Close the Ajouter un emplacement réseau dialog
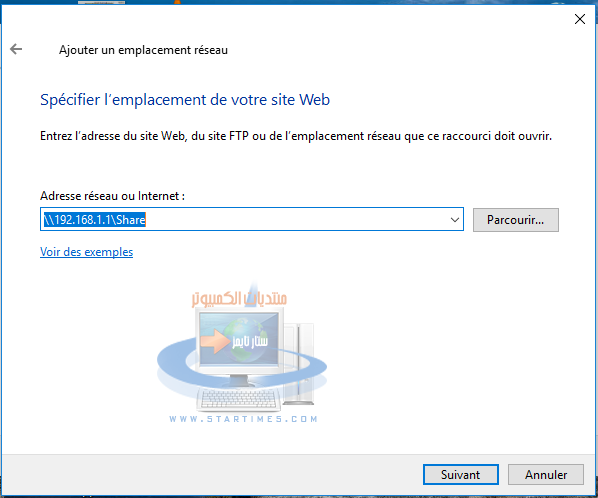This screenshot has width=598, height=498. coord(580,19)
